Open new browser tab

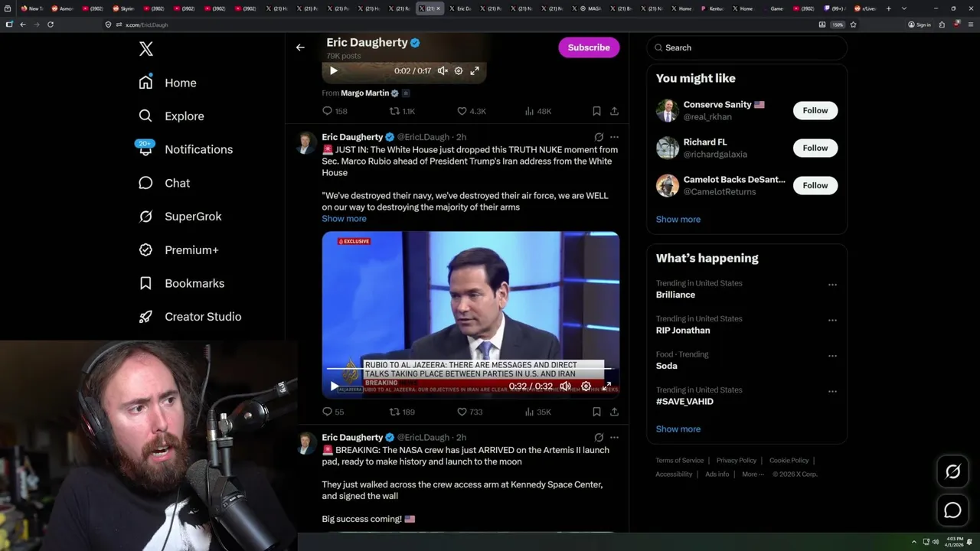tap(888, 8)
